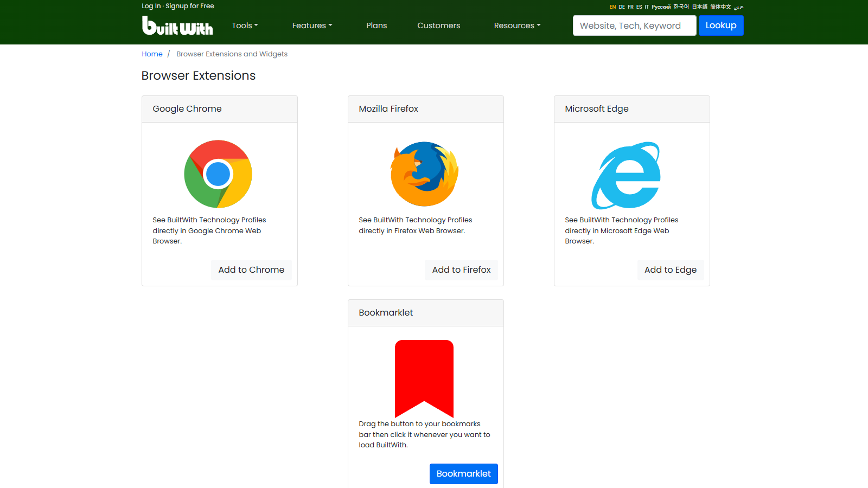Click the blue Bookmarklet button

click(x=463, y=474)
